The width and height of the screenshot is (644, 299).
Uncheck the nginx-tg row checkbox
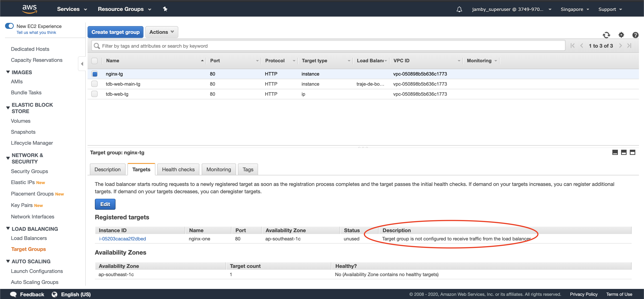tap(94, 74)
